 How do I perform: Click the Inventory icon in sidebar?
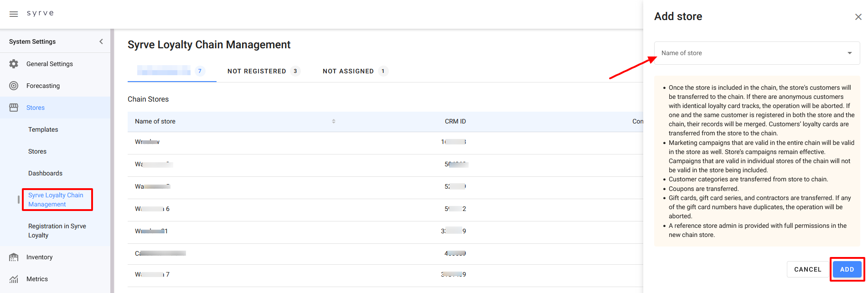click(x=14, y=257)
